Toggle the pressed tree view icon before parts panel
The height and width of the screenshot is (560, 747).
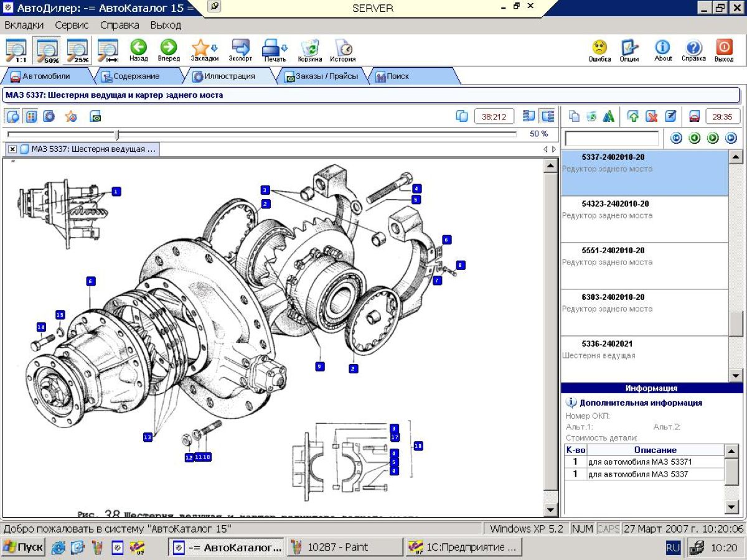(548, 116)
